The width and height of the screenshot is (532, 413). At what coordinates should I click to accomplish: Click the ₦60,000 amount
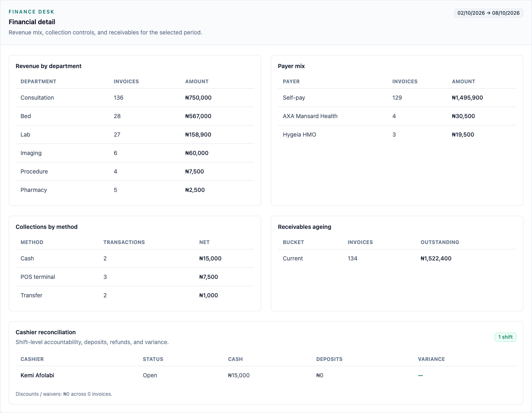[197, 153]
